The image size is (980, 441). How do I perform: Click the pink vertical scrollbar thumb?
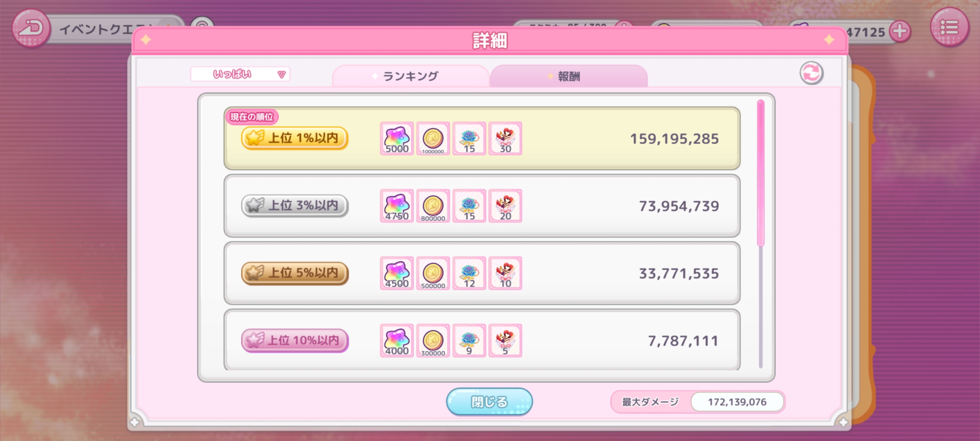(760, 173)
